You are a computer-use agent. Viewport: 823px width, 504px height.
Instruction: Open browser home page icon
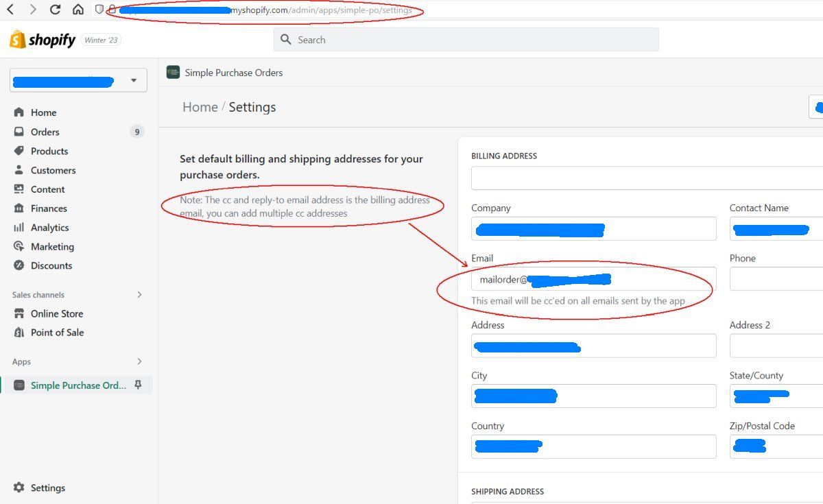tap(78, 10)
